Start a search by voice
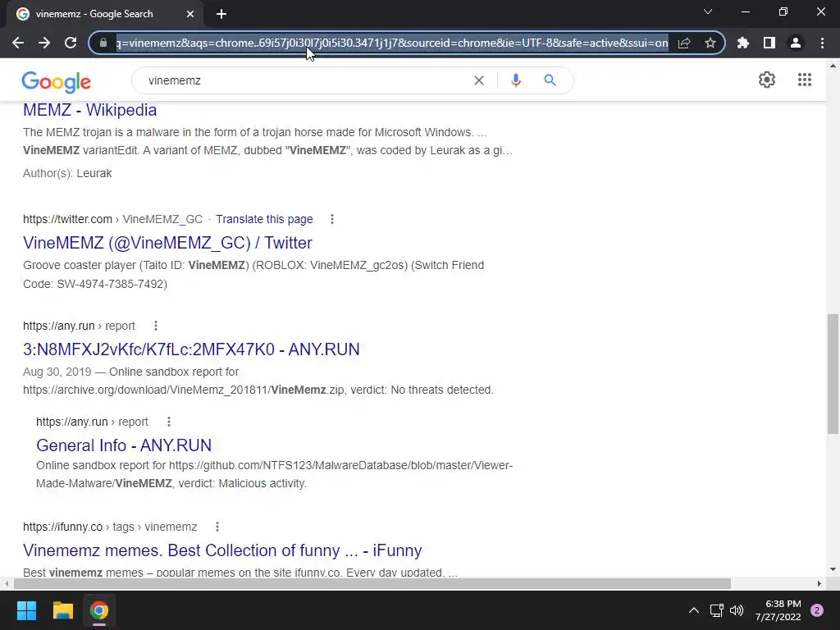The height and width of the screenshot is (630, 840). tap(516, 80)
